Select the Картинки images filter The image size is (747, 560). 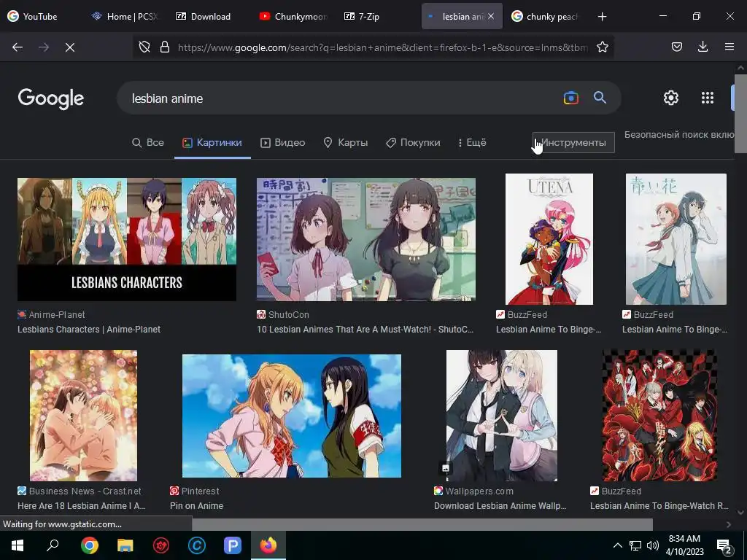click(212, 142)
